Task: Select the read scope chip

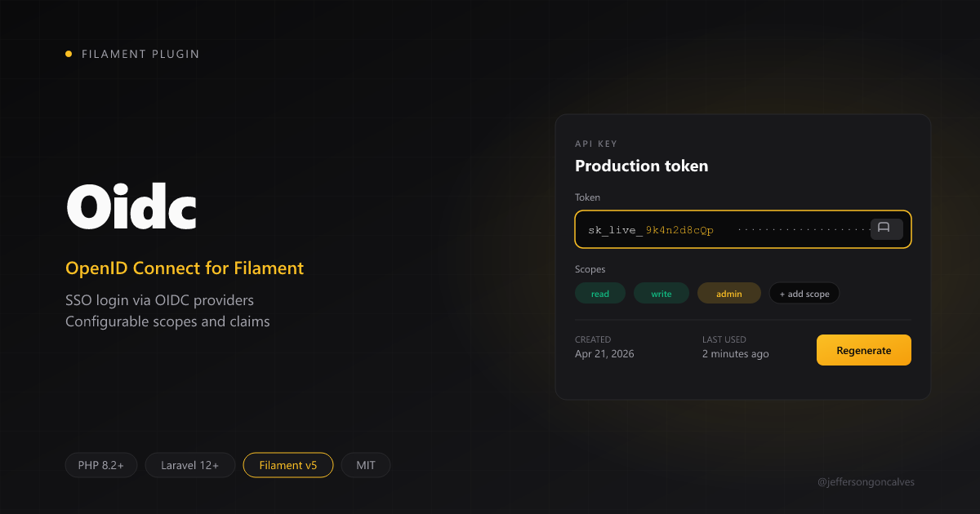Action: tap(600, 293)
